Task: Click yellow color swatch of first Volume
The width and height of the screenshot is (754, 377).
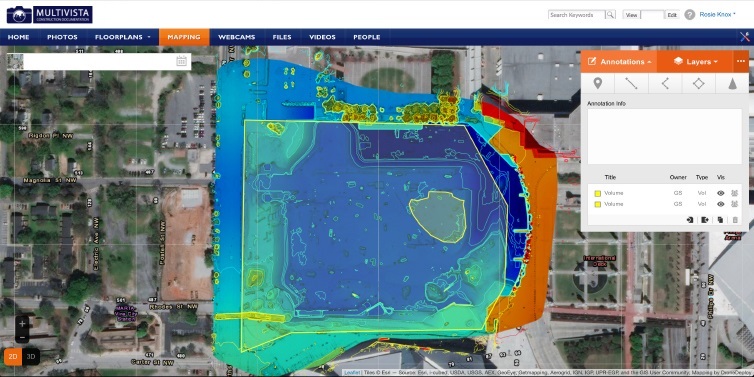Action: [x=597, y=193]
